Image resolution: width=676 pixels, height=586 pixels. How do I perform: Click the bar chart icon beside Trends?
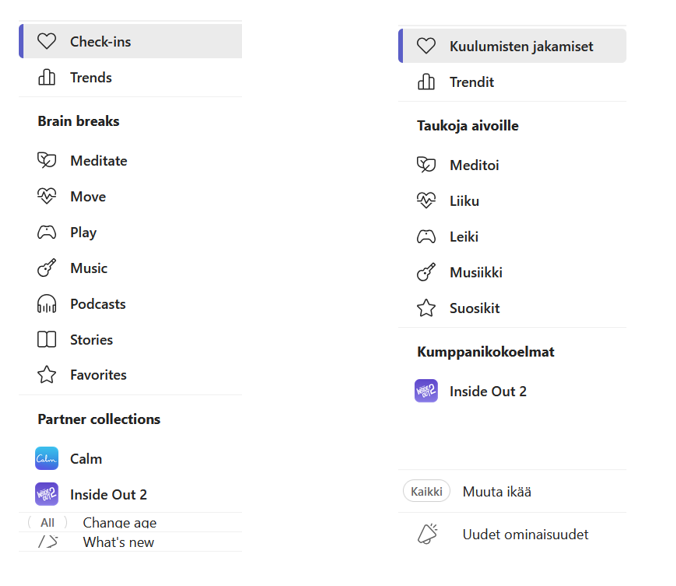[47, 78]
